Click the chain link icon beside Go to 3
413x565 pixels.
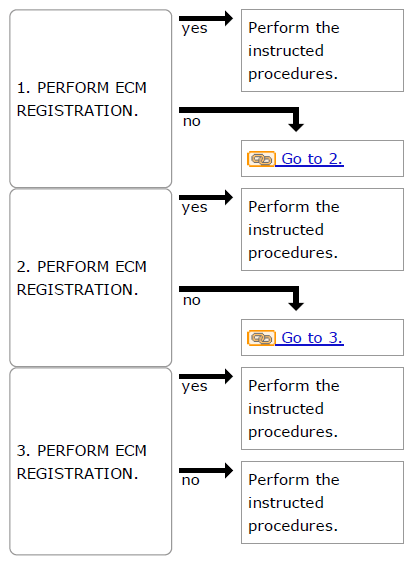(x=261, y=338)
